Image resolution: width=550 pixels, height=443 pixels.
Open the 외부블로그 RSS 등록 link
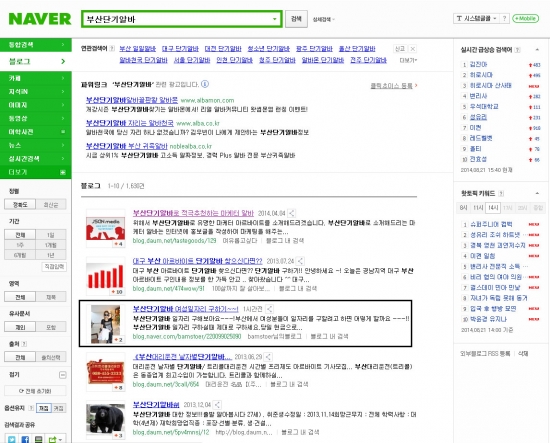[485, 354]
